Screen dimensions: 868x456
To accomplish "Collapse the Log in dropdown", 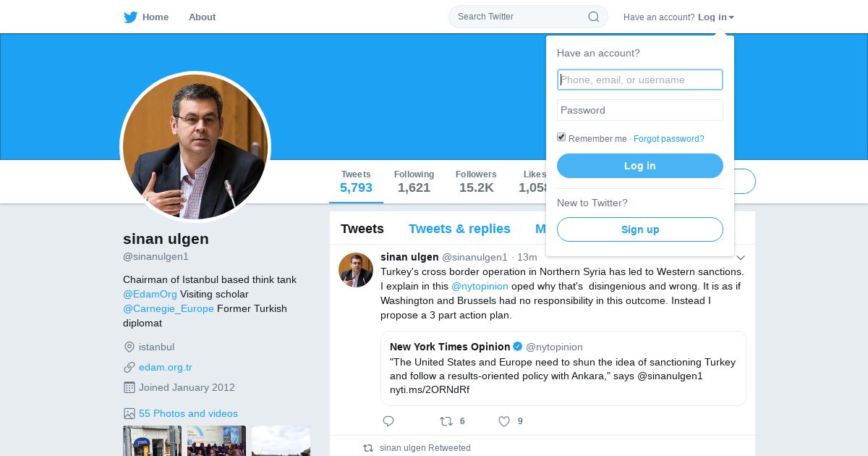I will point(715,17).
